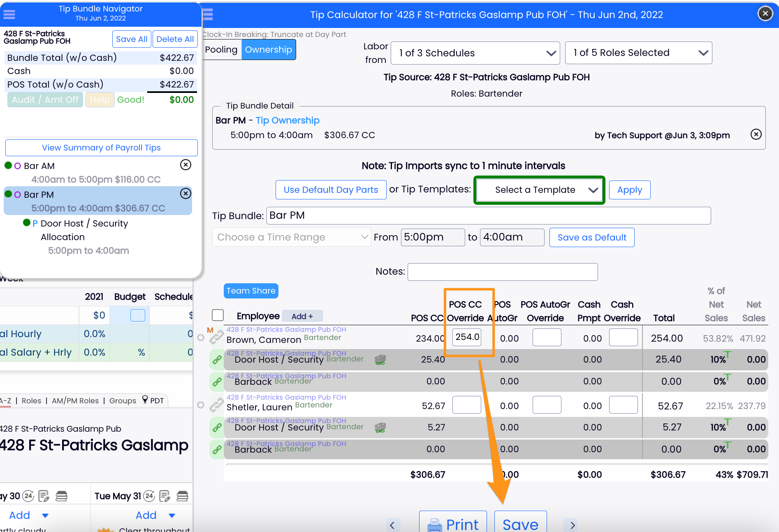Expand the Add dropdown arrow under Tue May 31

pos(172,516)
